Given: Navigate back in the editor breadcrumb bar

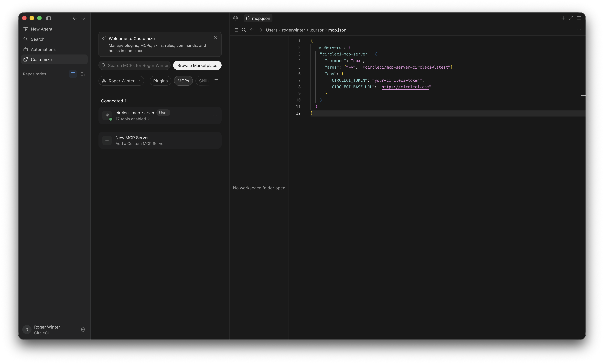Looking at the screenshot, I should (x=252, y=30).
